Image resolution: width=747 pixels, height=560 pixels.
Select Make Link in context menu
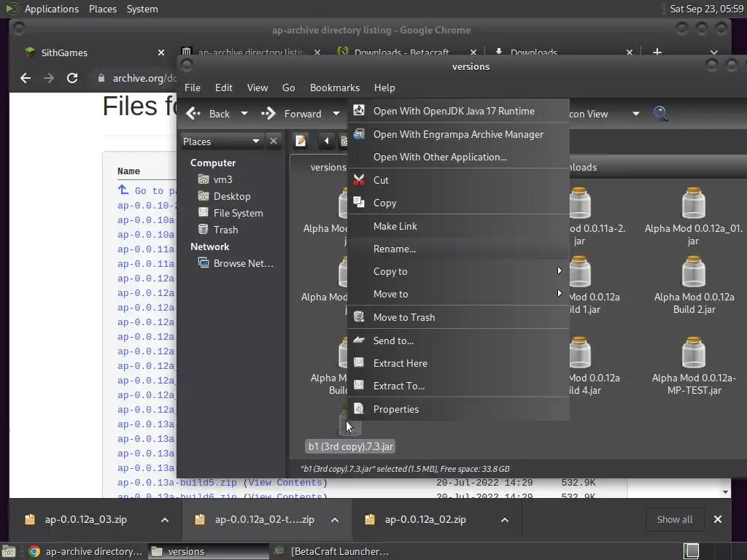coord(458,226)
